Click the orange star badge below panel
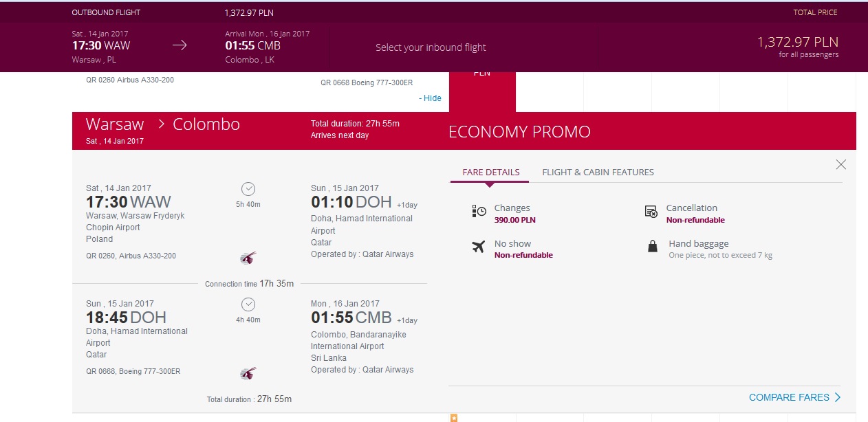The width and height of the screenshot is (868, 422). pyautogui.click(x=453, y=418)
